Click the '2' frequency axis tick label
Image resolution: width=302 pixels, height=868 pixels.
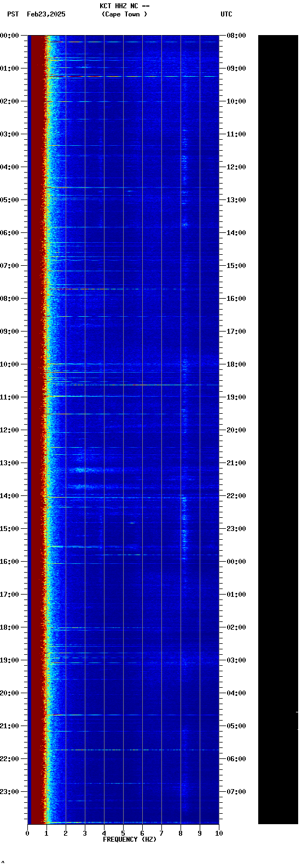click(66, 833)
